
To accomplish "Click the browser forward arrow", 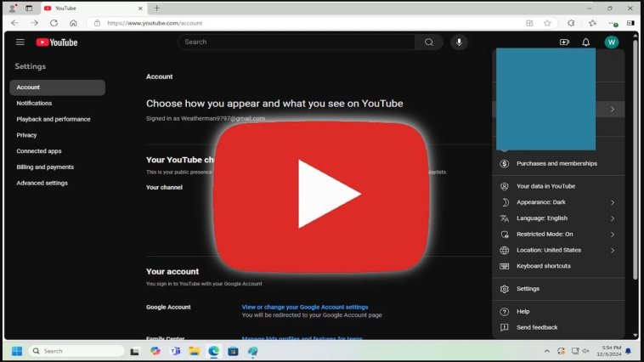I will click(35, 23).
